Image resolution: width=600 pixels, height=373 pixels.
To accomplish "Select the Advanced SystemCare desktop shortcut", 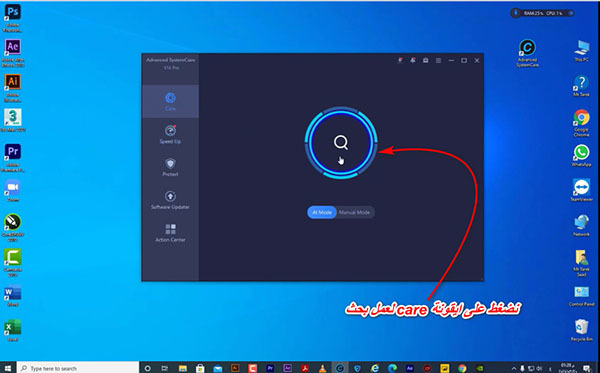I will pos(527,53).
